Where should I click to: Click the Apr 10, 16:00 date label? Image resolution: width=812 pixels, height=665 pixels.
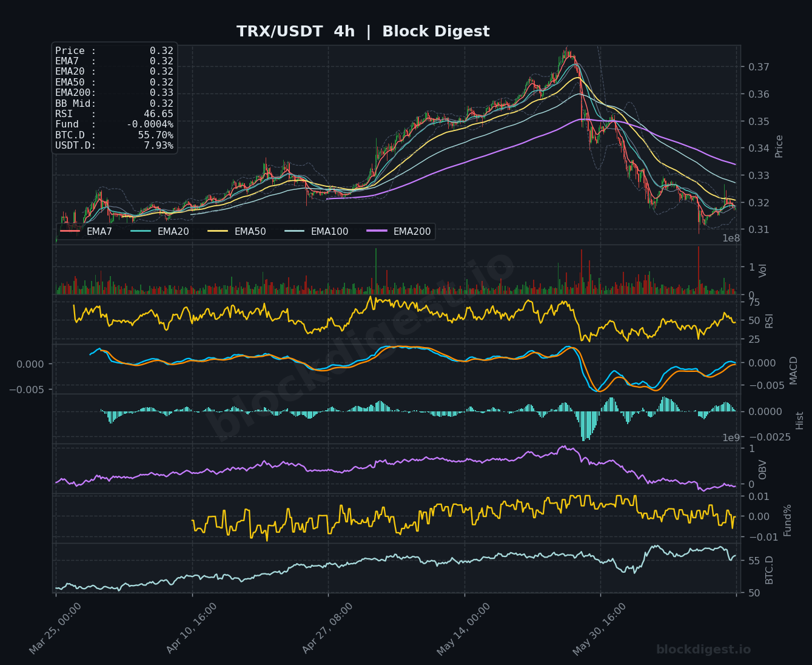(191, 629)
